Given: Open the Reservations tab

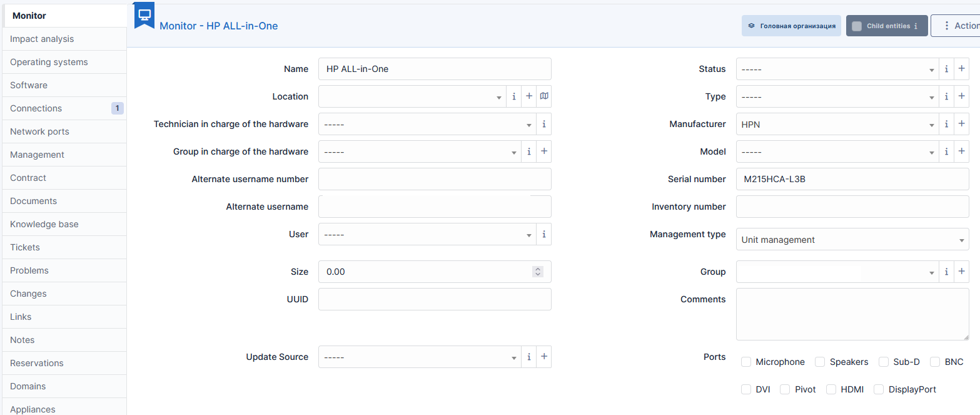Looking at the screenshot, I should (x=64, y=363).
